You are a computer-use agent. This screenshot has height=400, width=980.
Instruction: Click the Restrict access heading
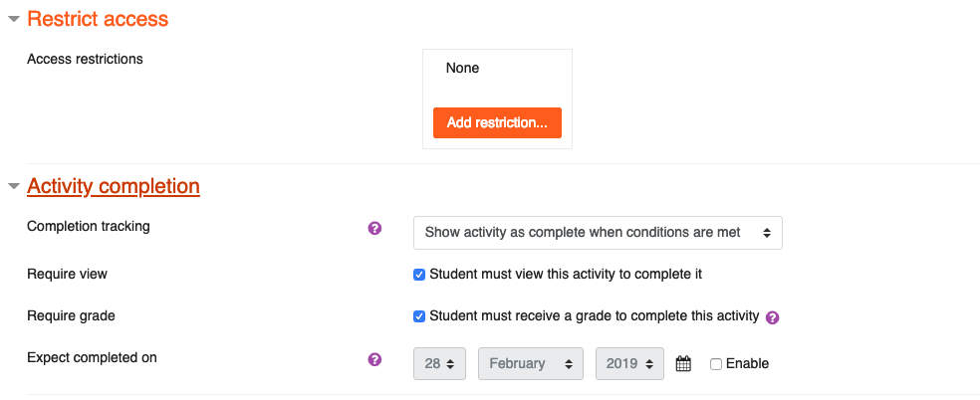click(x=99, y=19)
